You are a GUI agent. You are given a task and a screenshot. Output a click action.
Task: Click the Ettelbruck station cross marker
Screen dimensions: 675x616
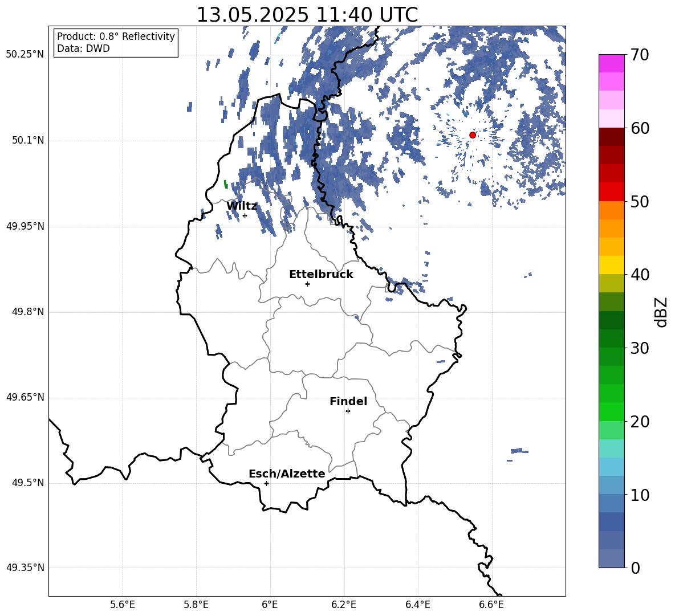[307, 284]
